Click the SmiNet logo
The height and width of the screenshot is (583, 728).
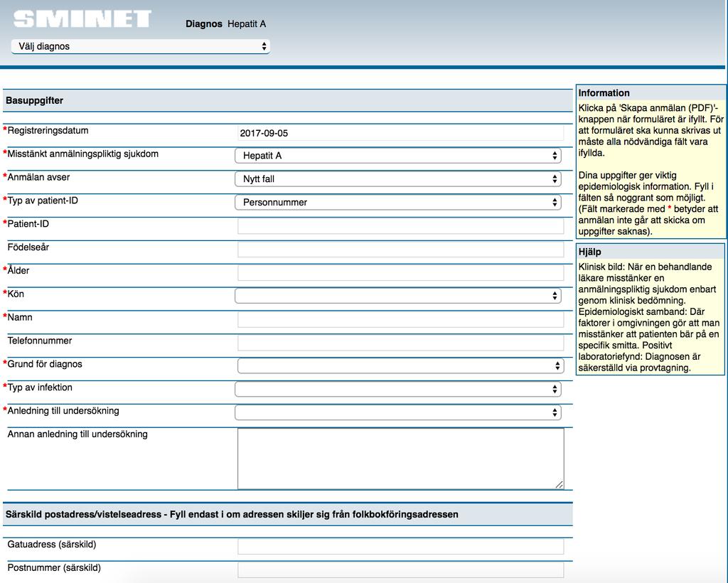tap(82, 19)
